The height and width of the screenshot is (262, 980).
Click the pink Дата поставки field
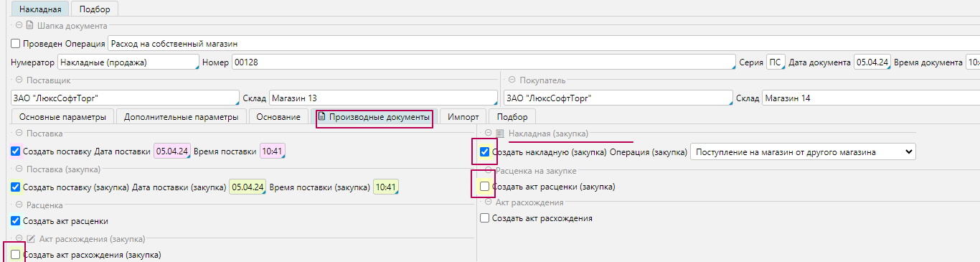coord(172,151)
